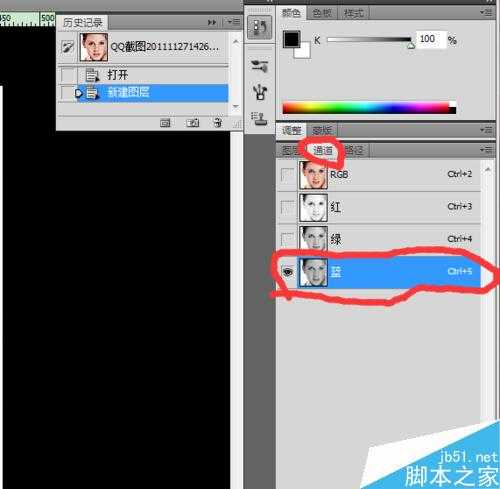The height and width of the screenshot is (489, 500).
Task: Open History panel options menu
Action: [233, 22]
